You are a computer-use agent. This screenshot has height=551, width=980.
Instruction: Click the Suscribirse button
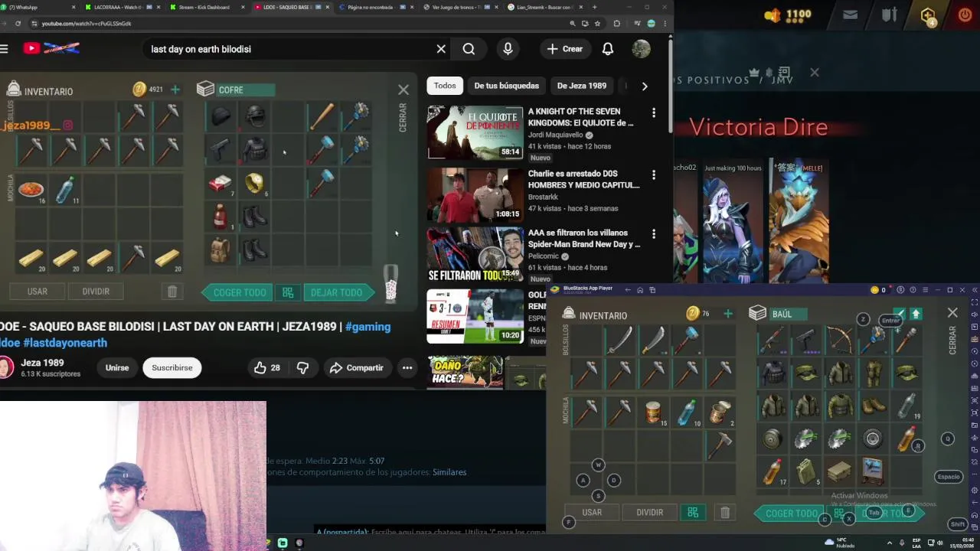click(x=172, y=367)
